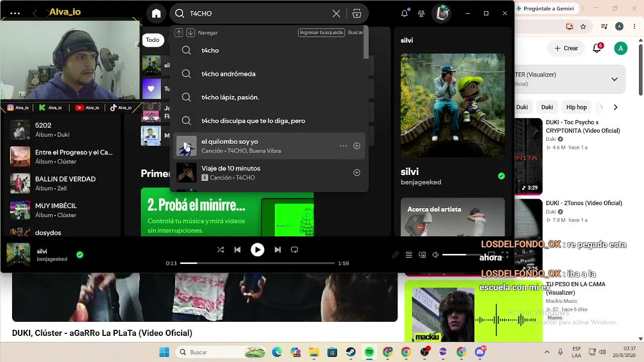Go to Spotify Home
644x362 pixels.
pyautogui.click(x=156, y=14)
